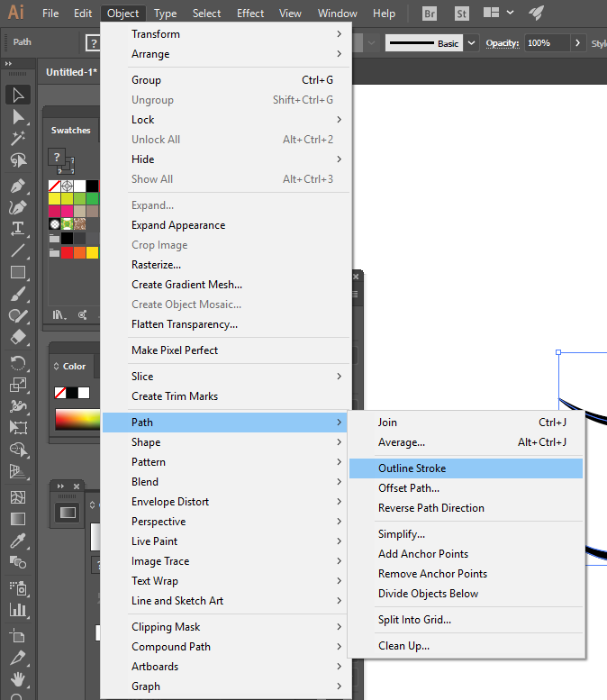
Task: Select the Eraser tool
Action: coord(18,337)
